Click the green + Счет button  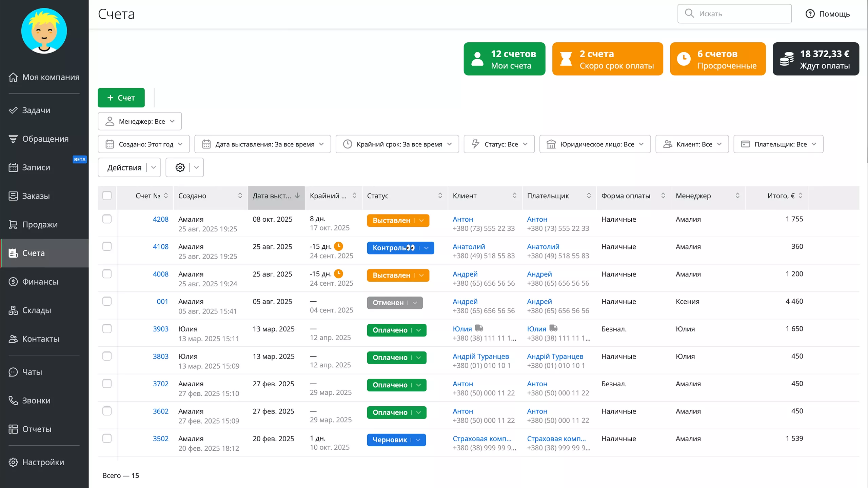(x=121, y=98)
